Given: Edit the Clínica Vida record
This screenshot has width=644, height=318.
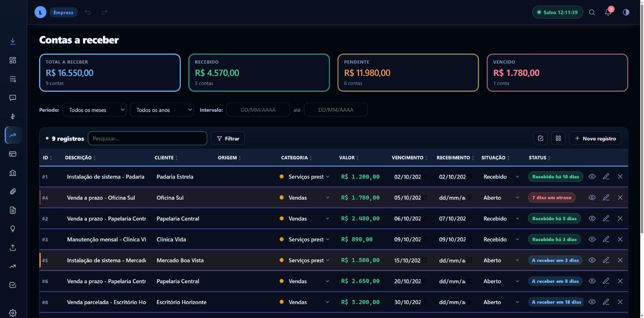Looking at the screenshot, I should [606, 239].
